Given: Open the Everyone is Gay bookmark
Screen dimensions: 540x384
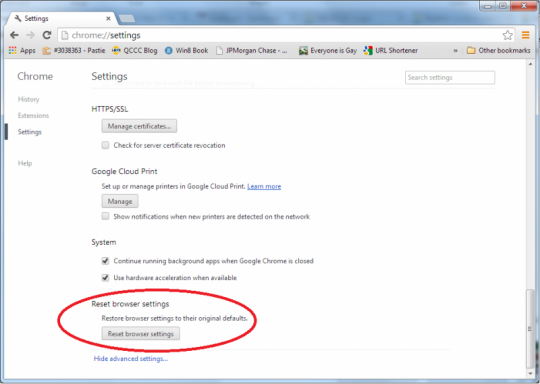Looking at the screenshot, I should (x=328, y=51).
